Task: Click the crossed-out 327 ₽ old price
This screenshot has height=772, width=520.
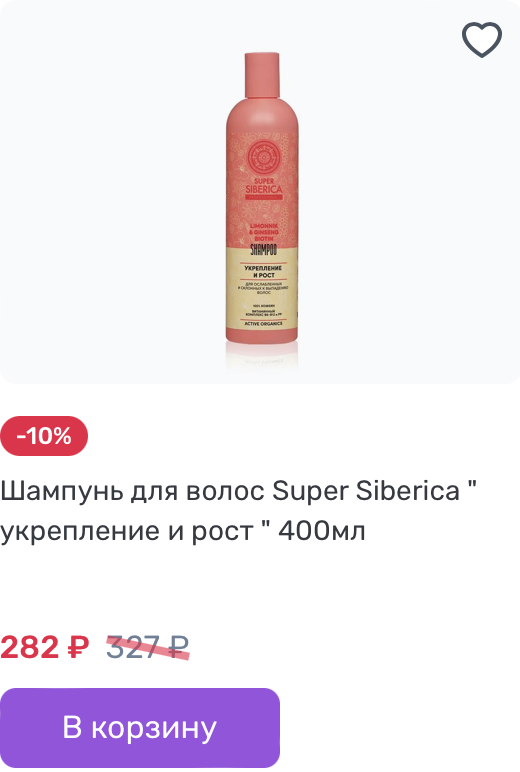Action: (x=148, y=647)
